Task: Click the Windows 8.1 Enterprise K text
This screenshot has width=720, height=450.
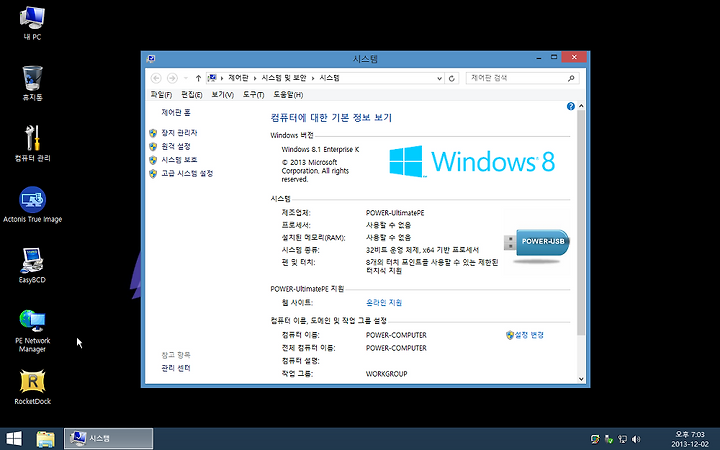Action: click(320, 150)
